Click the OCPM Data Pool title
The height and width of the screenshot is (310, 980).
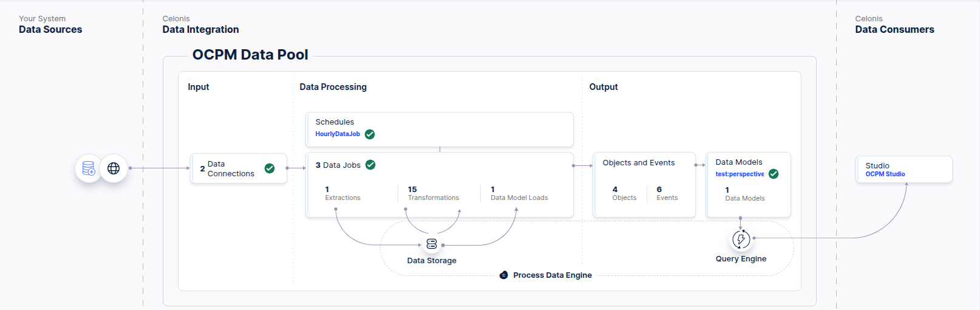[x=250, y=55]
